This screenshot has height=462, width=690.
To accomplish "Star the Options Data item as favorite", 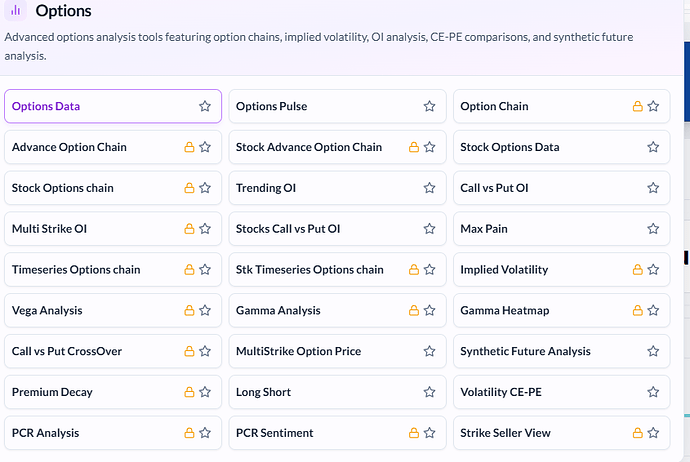I will (x=205, y=106).
